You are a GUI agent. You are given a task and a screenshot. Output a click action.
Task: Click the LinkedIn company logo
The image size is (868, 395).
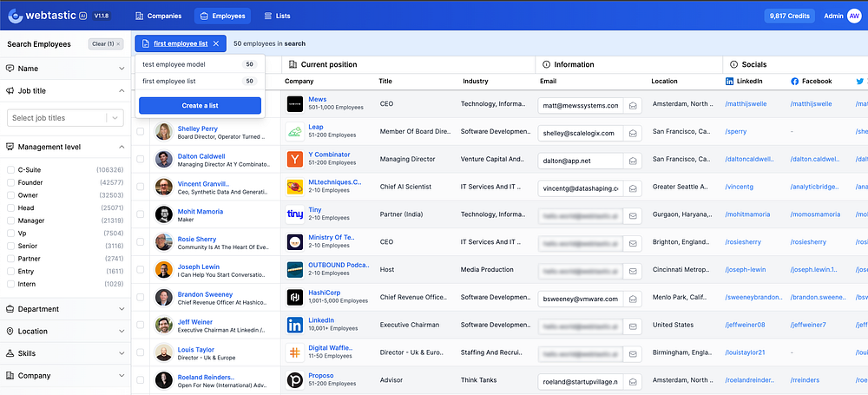click(294, 326)
